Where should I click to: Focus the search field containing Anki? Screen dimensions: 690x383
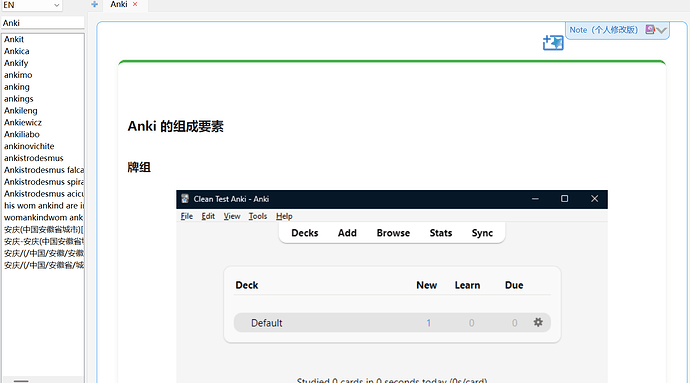[x=43, y=23]
